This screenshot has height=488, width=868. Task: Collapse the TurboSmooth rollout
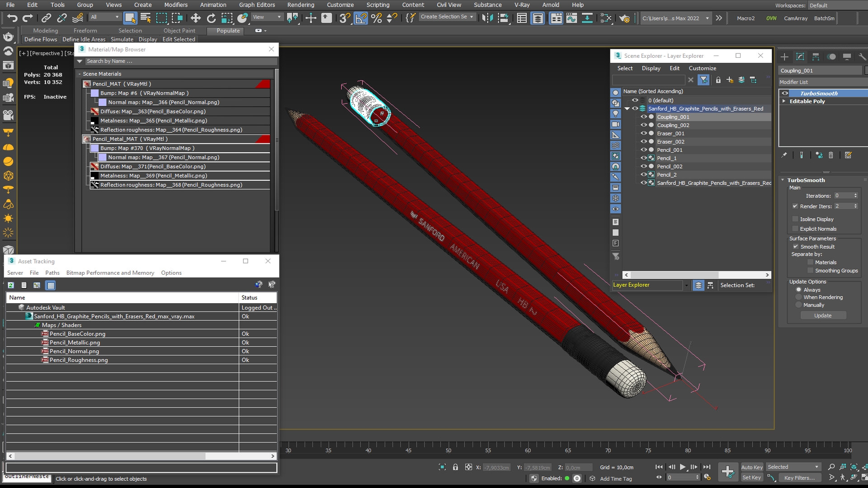coord(783,180)
